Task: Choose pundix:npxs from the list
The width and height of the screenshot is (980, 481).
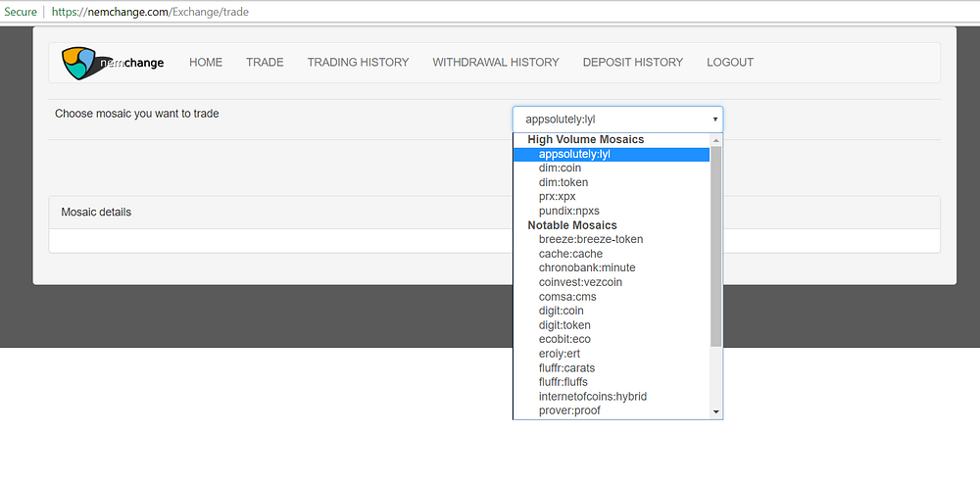Action: pos(612,212)
